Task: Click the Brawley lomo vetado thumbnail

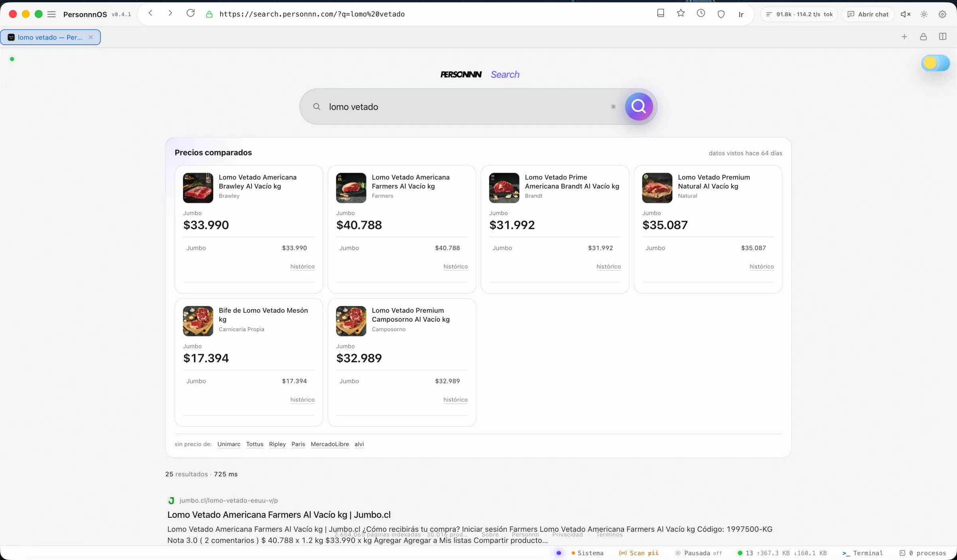Action: click(198, 188)
